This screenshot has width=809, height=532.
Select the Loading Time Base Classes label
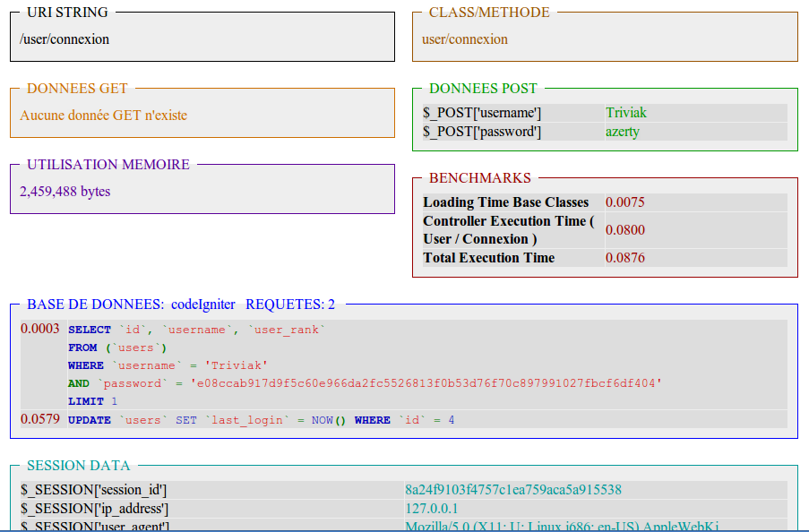coord(506,202)
